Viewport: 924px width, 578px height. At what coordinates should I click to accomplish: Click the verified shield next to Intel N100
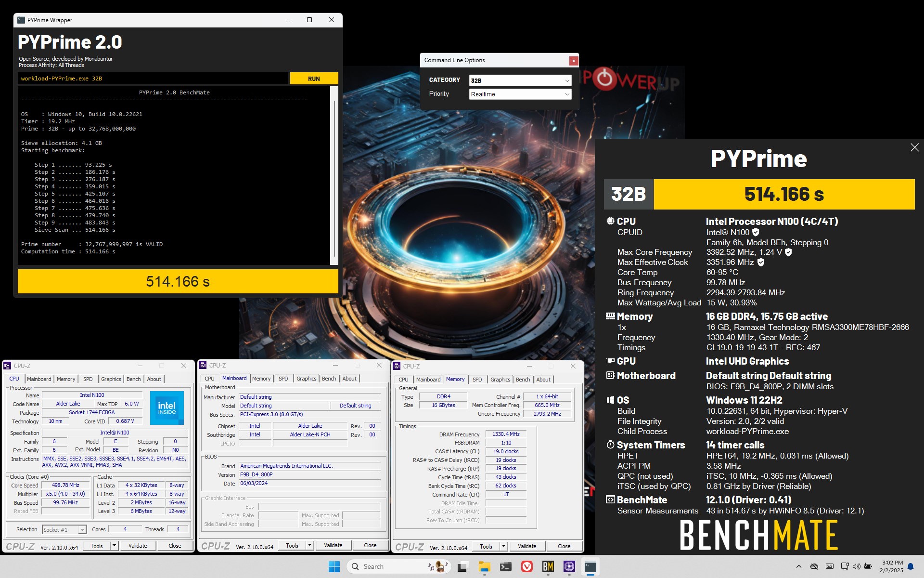756,232
